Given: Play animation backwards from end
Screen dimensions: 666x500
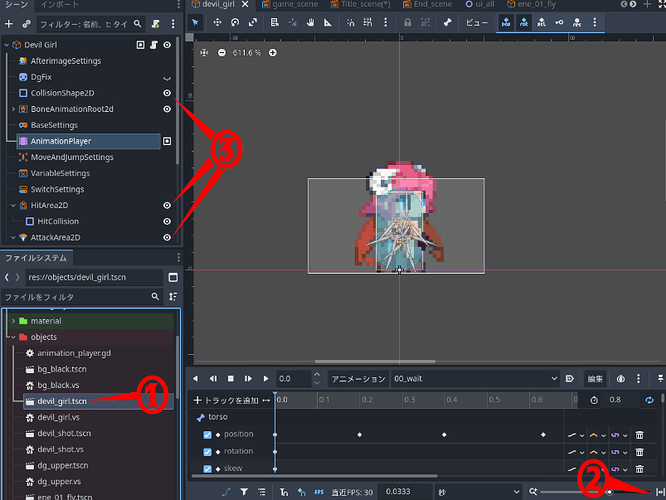Looking at the screenshot, I should (195, 379).
